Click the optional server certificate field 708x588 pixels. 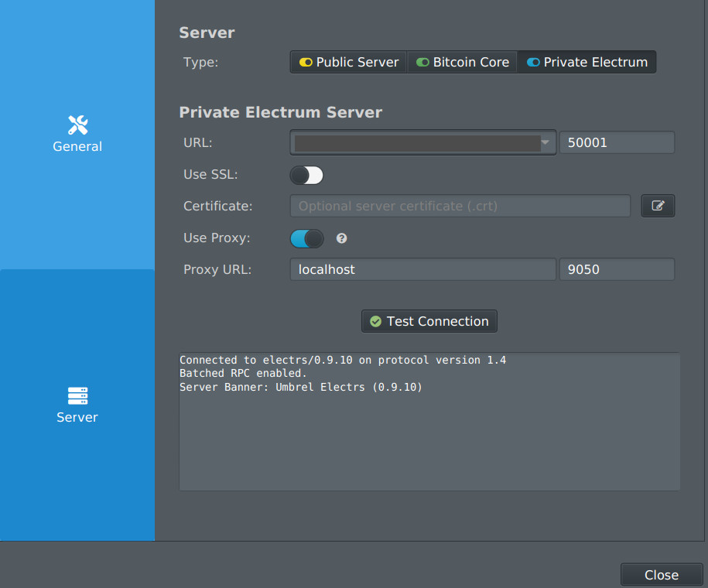460,206
